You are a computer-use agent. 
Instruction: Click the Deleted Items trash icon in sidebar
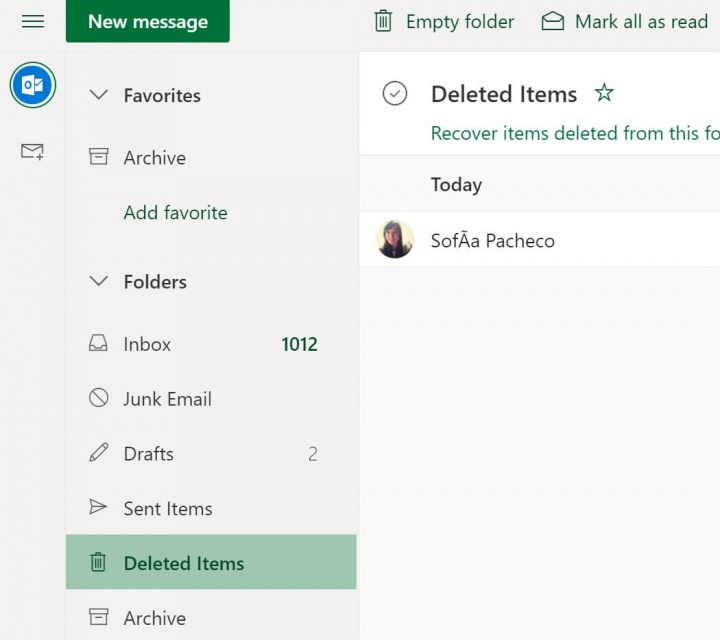(x=98, y=562)
